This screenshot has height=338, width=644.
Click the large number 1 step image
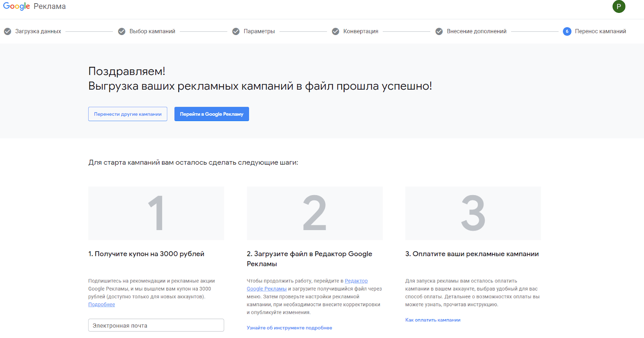click(156, 213)
